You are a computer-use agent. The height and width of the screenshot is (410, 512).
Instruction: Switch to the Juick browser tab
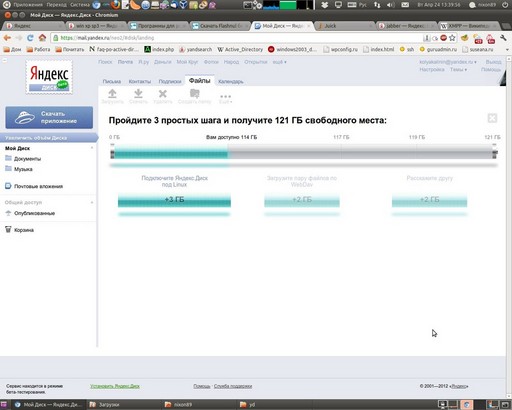(x=345, y=26)
